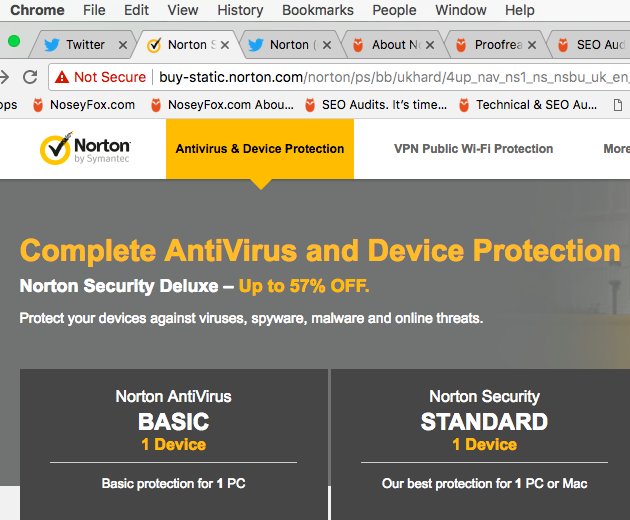Screen dimensions: 630x520
Task: Switch to the SEO Audit tab
Action: click(x=591, y=45)
